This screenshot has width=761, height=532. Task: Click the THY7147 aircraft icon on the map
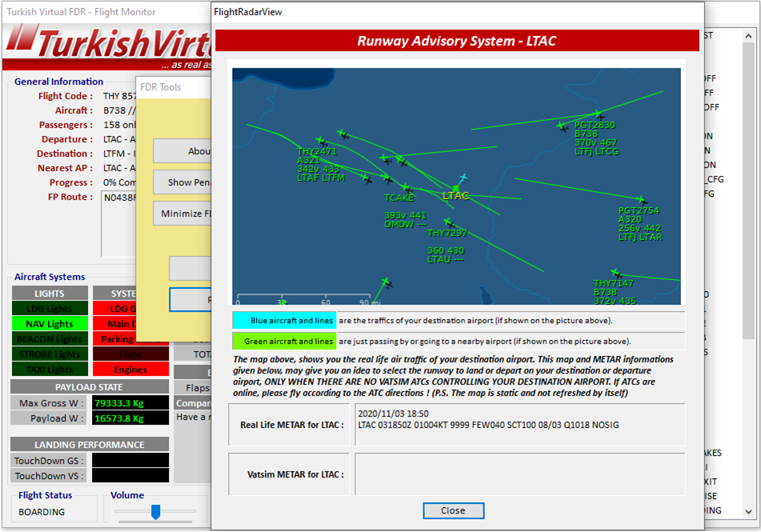click(x=615, y=273)
